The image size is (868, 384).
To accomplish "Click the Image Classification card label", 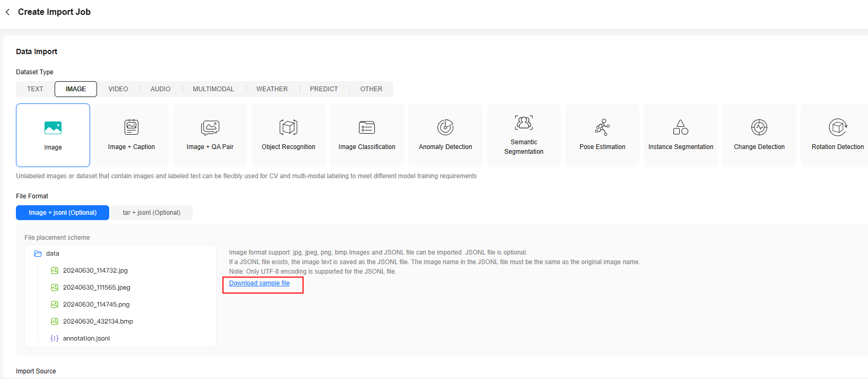I will [367, 147].
